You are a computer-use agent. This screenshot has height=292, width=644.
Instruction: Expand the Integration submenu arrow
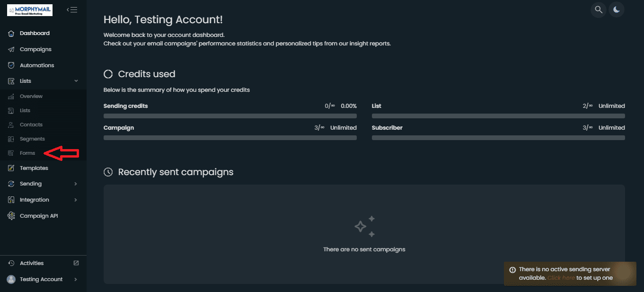[76, 200]
